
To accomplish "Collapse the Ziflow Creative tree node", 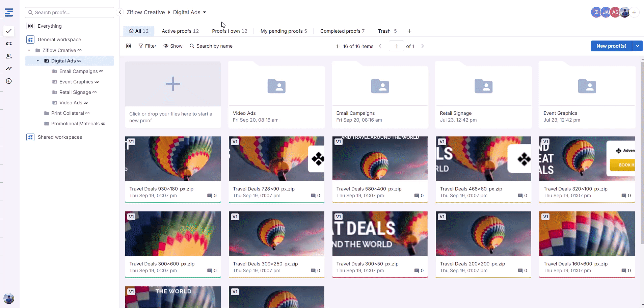I will pyautogui.click(x=29, y=50).
